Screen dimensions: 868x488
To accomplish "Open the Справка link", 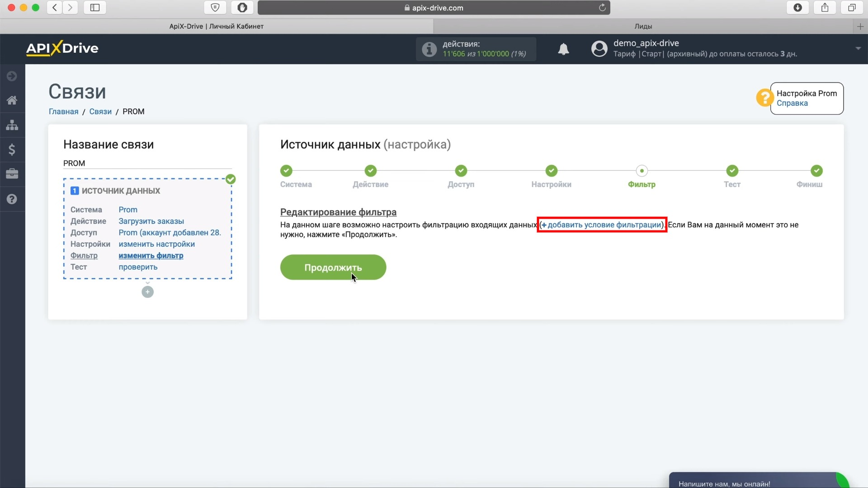I will point(792,103).
